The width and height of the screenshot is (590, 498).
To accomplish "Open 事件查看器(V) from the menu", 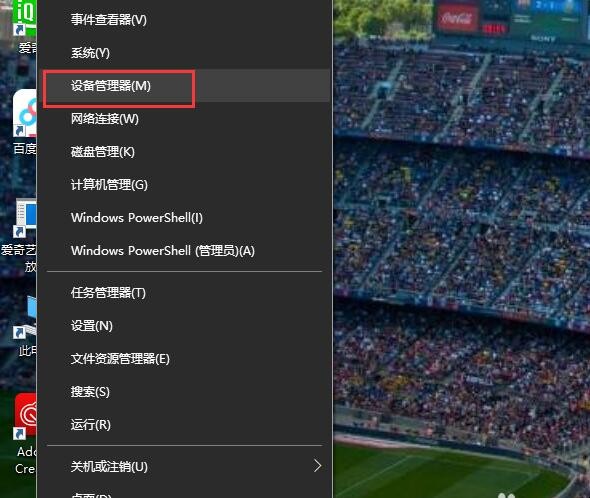I will click(x=184, y=20).
